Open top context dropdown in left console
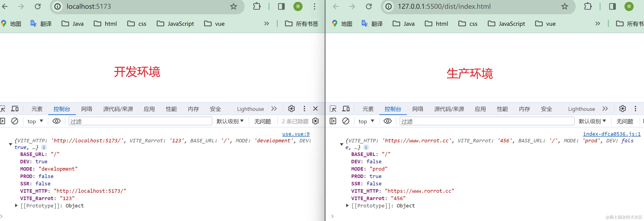Viewport: 644px width, 221px height. pyautogui.click(x=35, y=121)
